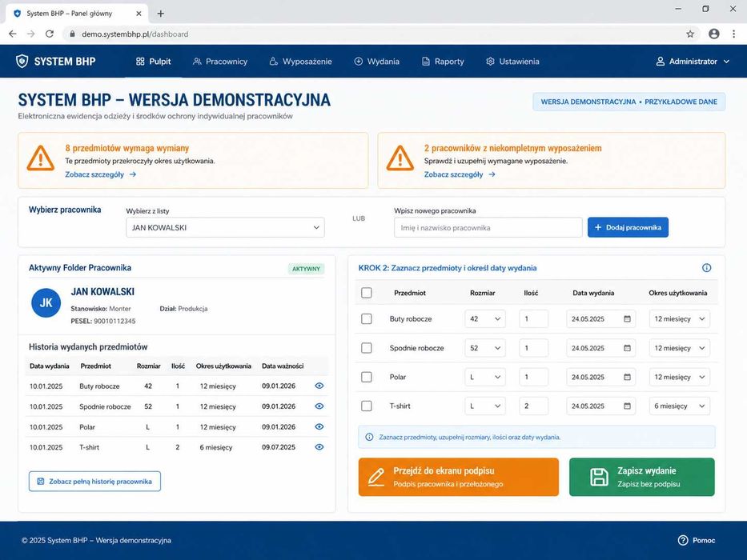This screenshot has width=747, height=560.
Task: Bookmark this page with the star icon
Action: click(690, 34)
